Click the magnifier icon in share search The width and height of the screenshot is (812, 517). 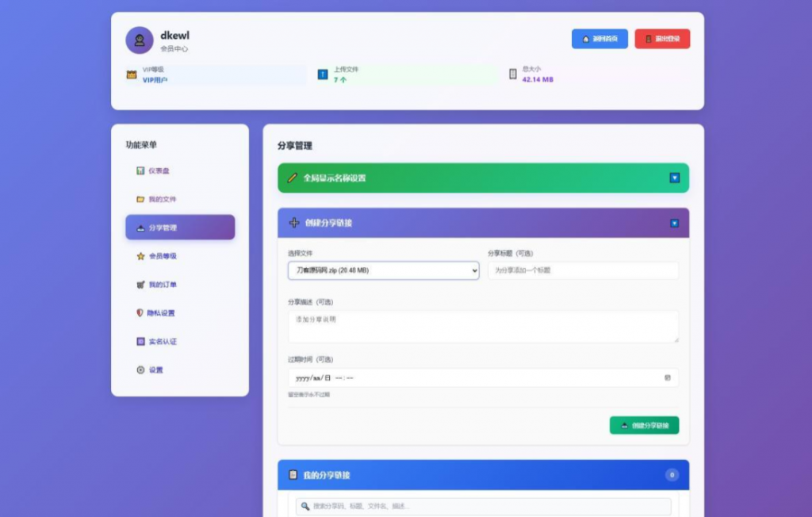point(305,506)
